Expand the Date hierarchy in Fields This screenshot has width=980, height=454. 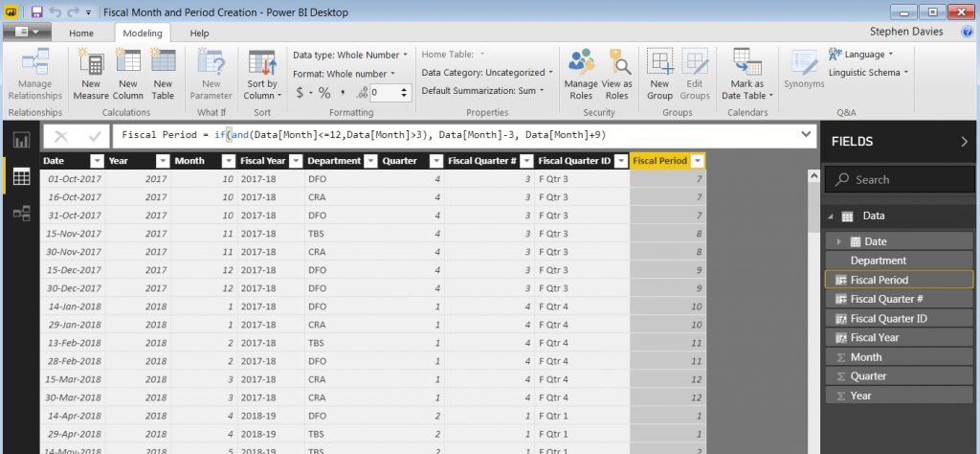838,241
